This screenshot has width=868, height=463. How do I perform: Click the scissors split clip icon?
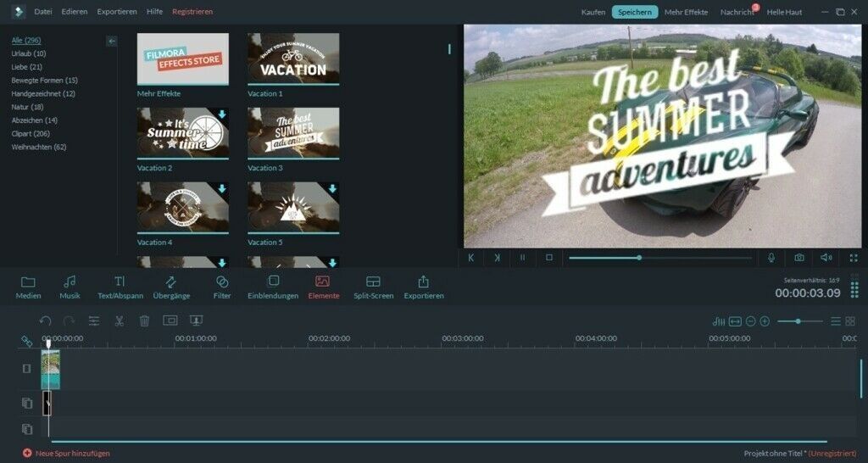[x=120, y=321]
